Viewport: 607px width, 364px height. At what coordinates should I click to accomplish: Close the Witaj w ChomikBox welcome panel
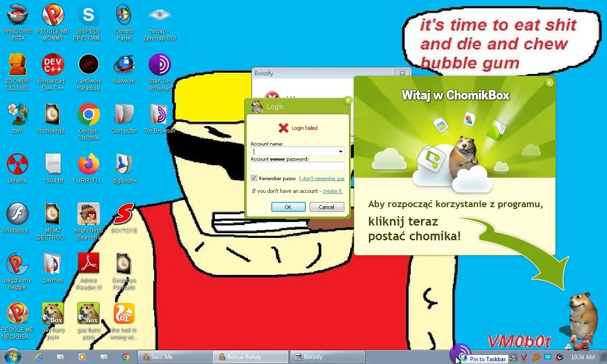pyautogui.click(x=549, y=82)
